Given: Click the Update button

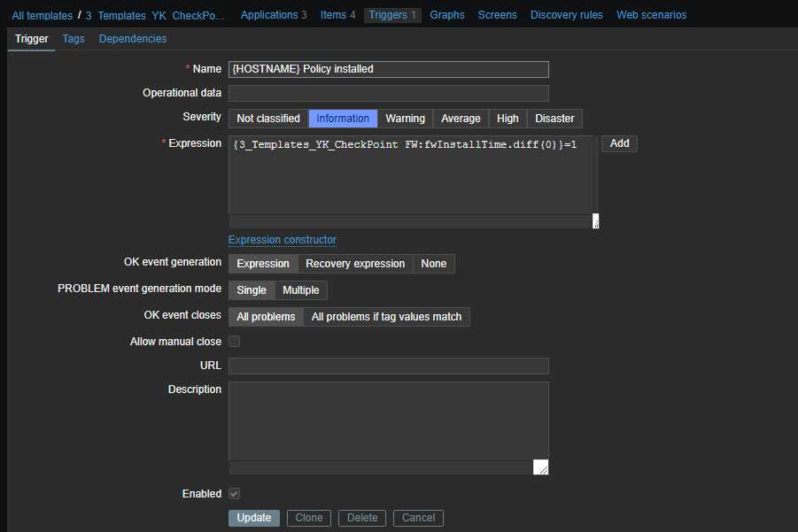Looking at the screenshot, I should pos(254,518).
